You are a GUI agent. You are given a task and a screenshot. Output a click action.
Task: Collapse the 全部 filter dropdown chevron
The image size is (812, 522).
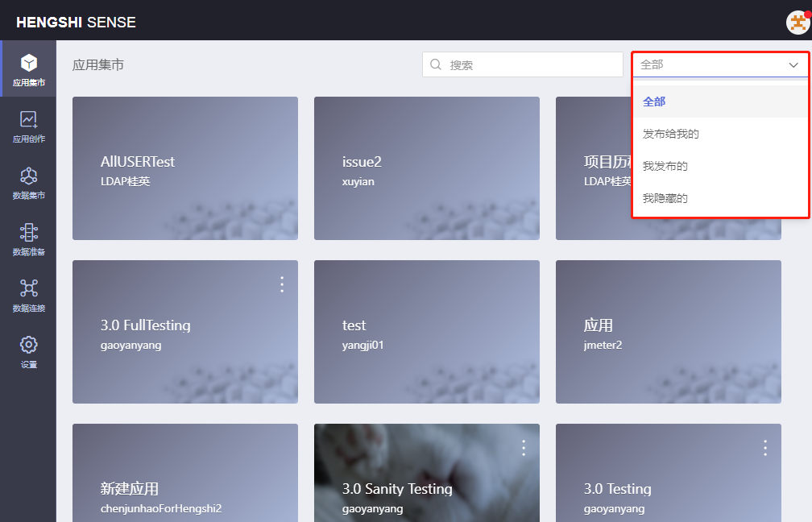coord(793,64)
